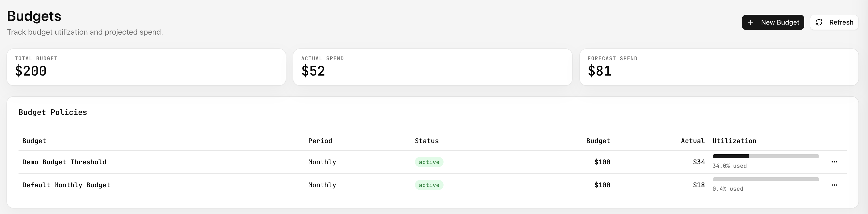The height and width of the screenshot is (214, 868).
Task: Click the Actual column header
Action: (x=693, y=141)
